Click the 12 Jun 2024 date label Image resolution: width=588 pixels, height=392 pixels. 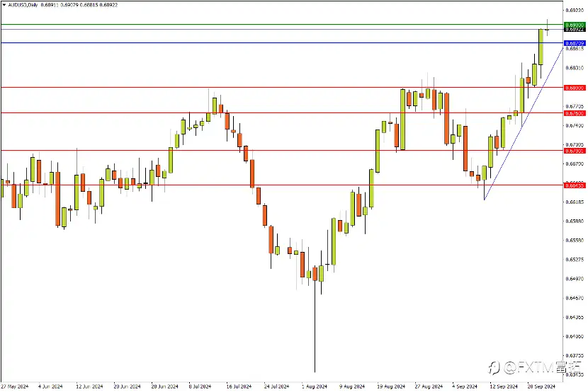89,386
